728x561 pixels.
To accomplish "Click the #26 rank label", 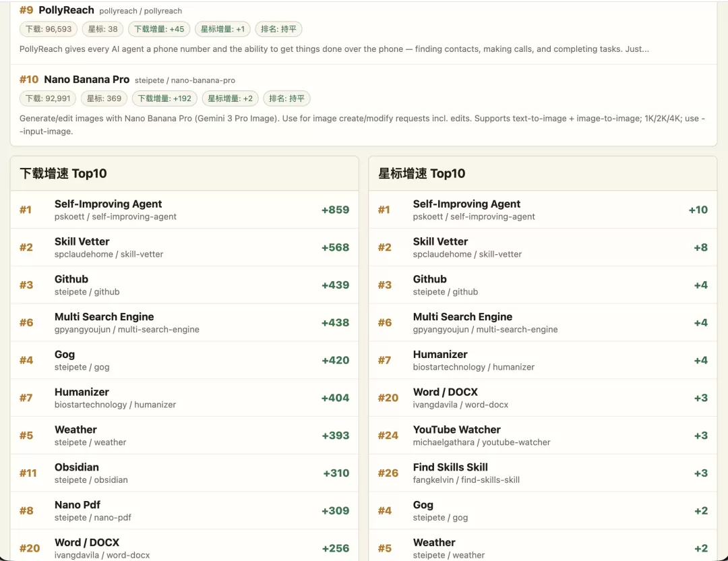I will tap(388, 473).
